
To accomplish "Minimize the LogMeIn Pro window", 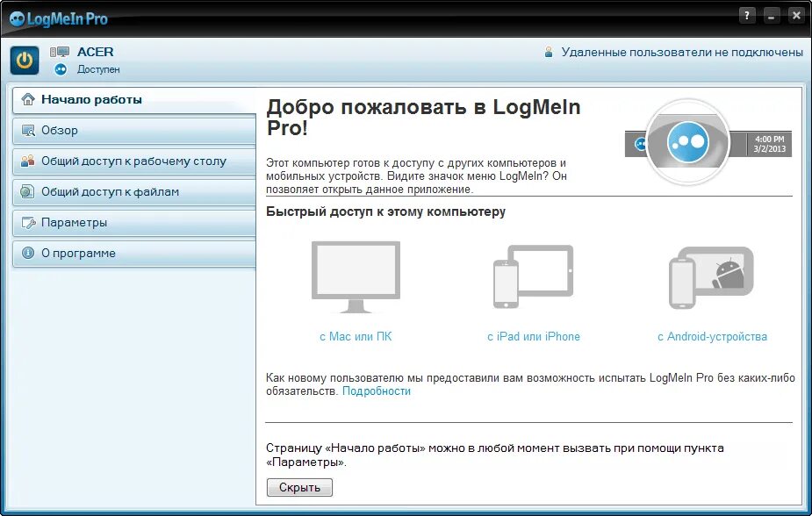I will [x=771, y=16].
